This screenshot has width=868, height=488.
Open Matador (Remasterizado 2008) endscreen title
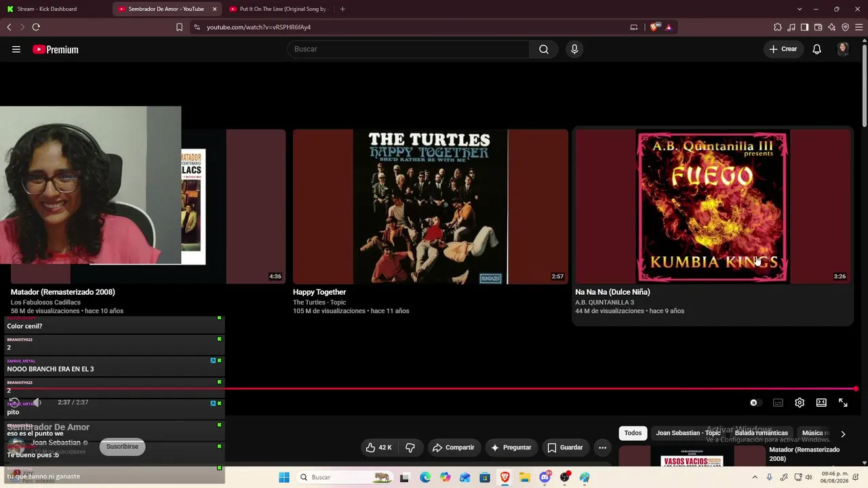[x=63, y=292]
